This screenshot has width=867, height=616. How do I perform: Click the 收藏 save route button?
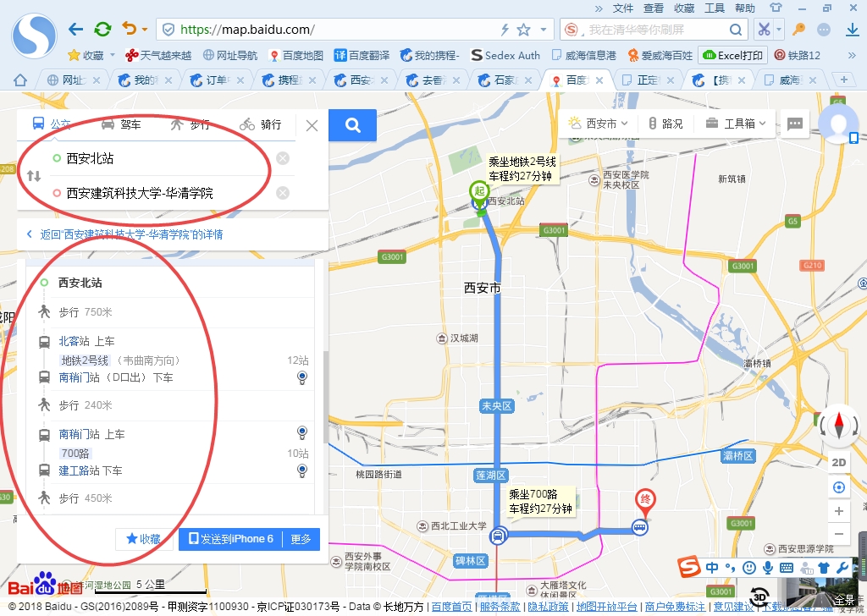point(143,539)
